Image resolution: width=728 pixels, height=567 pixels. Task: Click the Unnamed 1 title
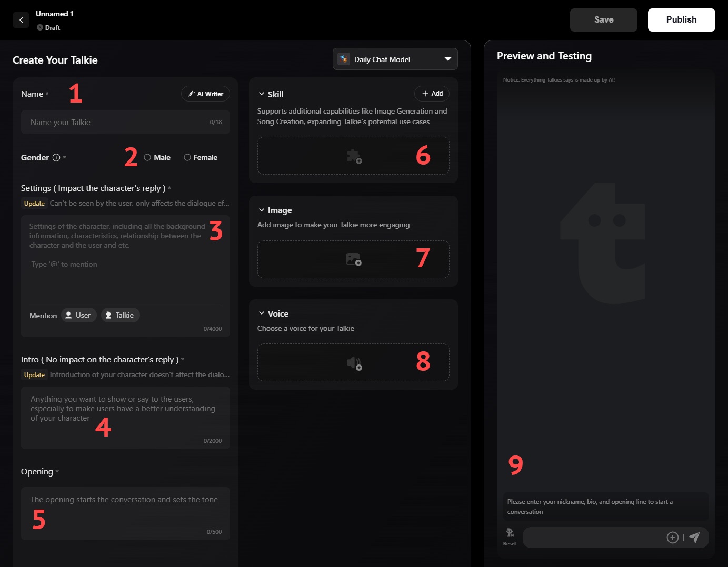[x=55, y=14]
